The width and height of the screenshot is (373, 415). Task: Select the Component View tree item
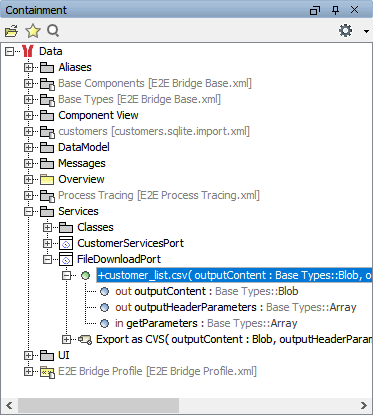pos(98,115)
